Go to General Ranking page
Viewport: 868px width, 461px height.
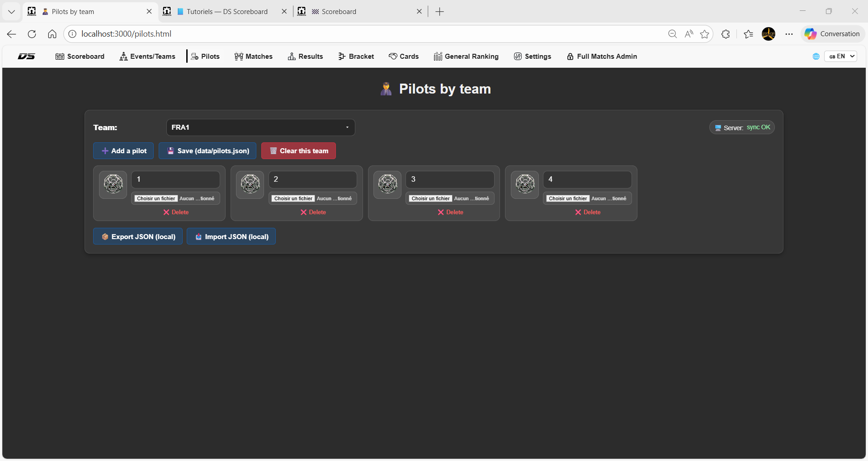(466, 56)
